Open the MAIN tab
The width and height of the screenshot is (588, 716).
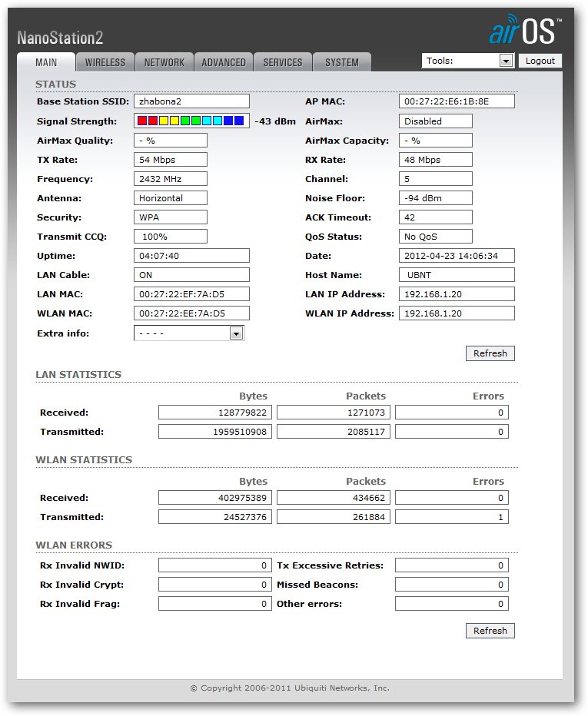pos(46,62)
